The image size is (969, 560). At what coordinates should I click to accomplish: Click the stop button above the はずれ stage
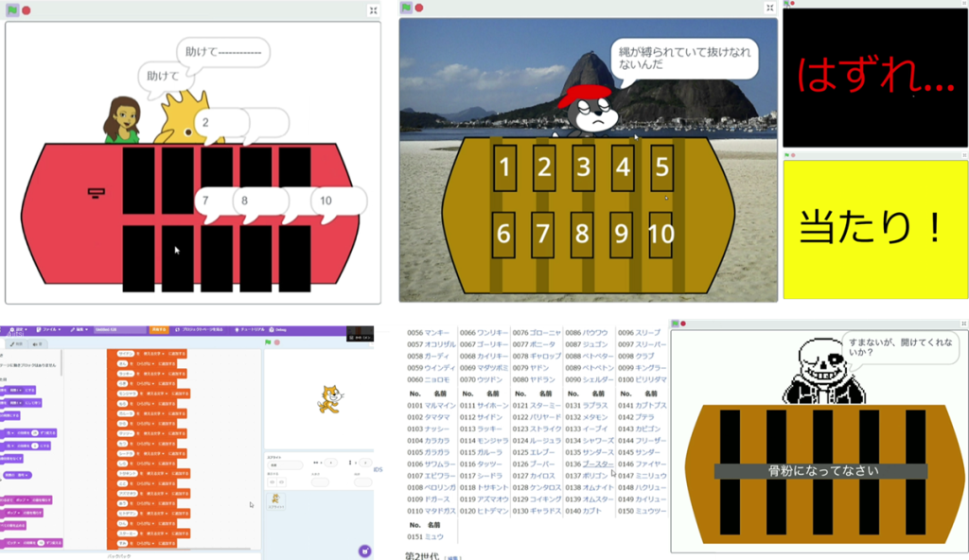point(793,4)
